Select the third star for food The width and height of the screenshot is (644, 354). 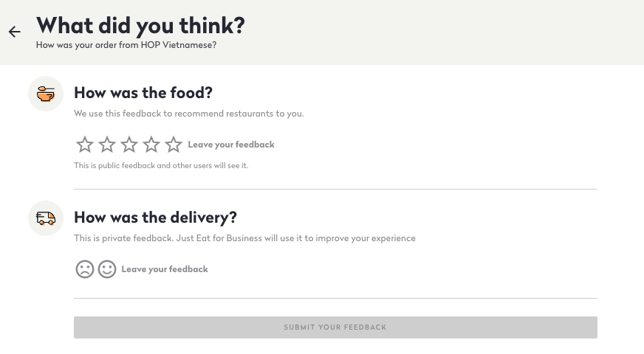(x=129, y=145)
